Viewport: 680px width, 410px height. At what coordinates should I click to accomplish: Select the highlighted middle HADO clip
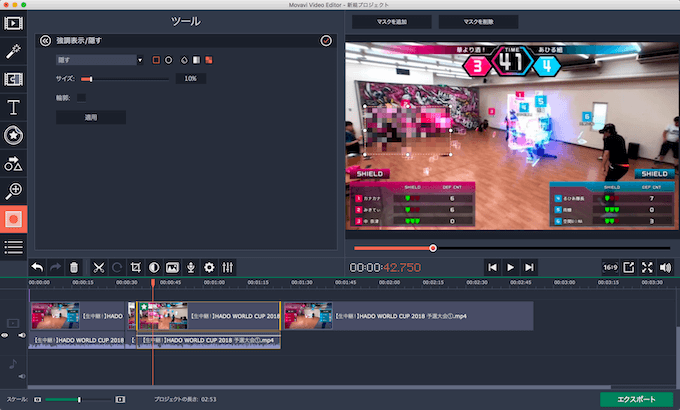(x=209, y=316)
